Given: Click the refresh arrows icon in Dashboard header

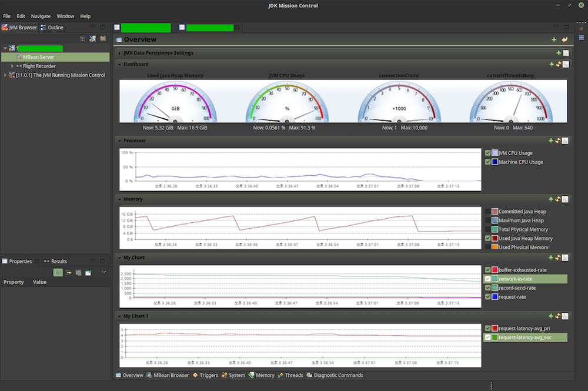Looking at the screenshot, I should pos(559,64).
